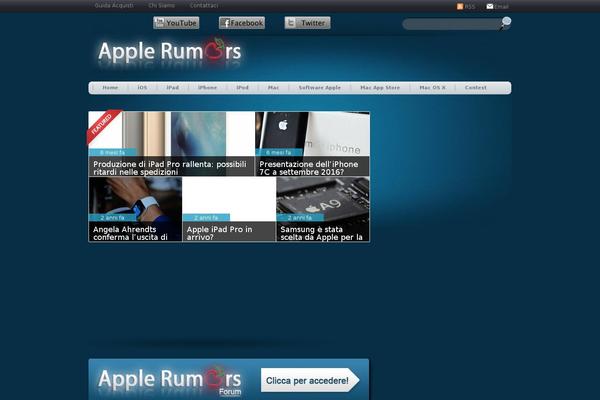Open the Facebook social button

(242, 23)
